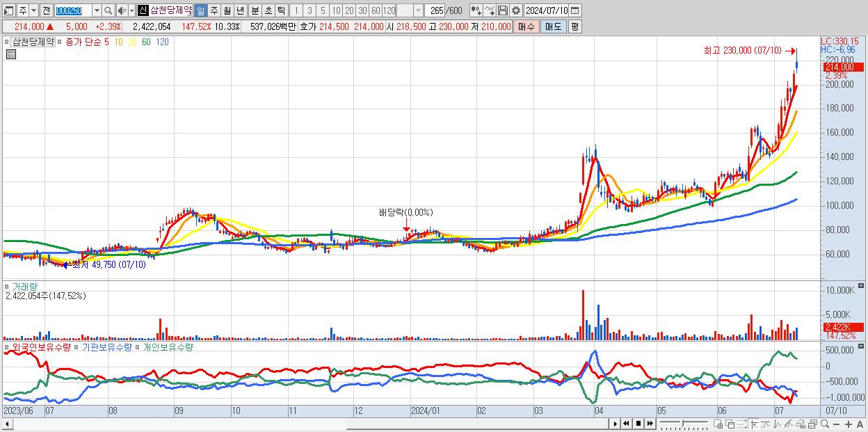868x432 pixels.
Task: Click the 매도 sell button
Action: tap(553, 26)
